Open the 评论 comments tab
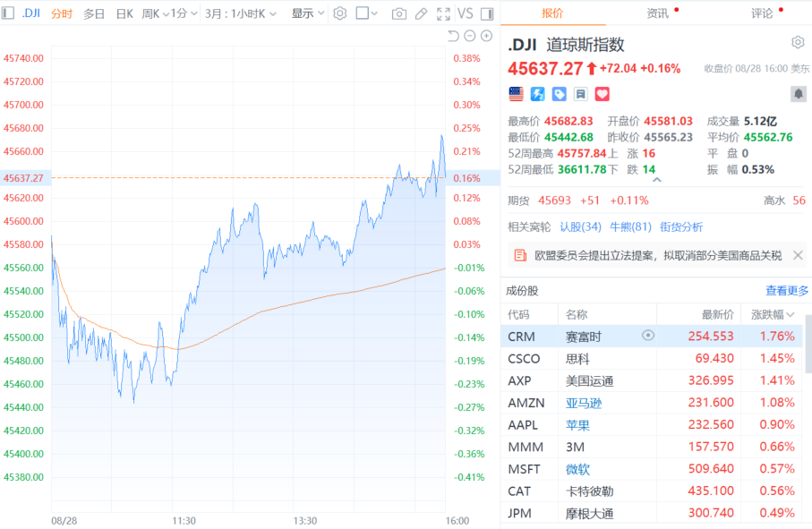 click(762, 13)
